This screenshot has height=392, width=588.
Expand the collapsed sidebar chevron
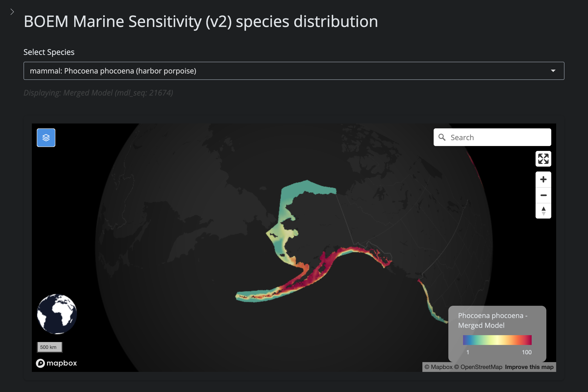click(12, 12)
